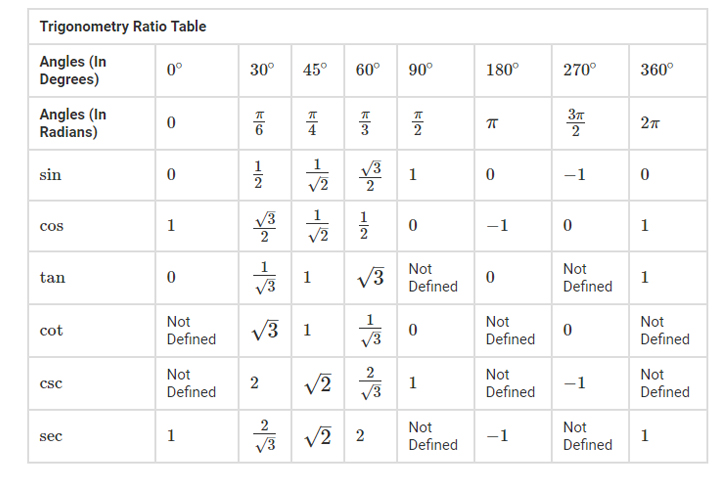
Task: Click the csc row label
Action: point(50,383)
